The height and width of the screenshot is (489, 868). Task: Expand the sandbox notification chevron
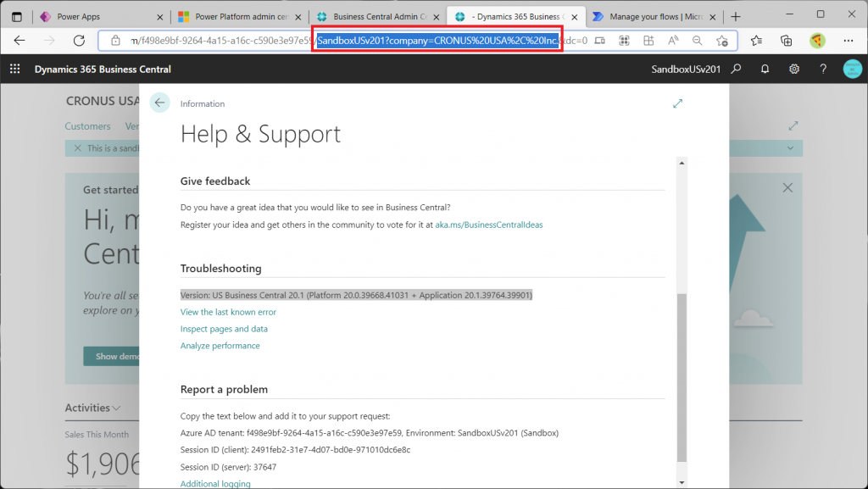pyautogui.click(x=791, y=148)
